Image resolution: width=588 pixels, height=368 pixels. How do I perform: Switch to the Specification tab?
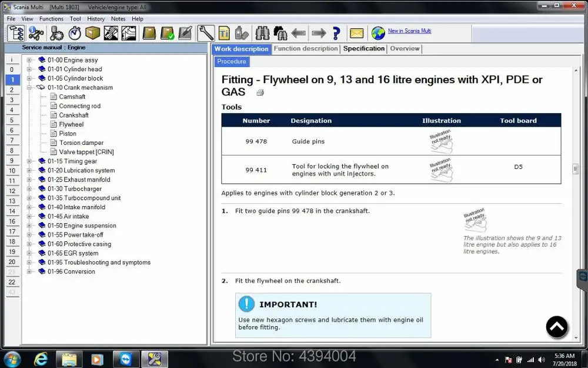click(364, 49)
